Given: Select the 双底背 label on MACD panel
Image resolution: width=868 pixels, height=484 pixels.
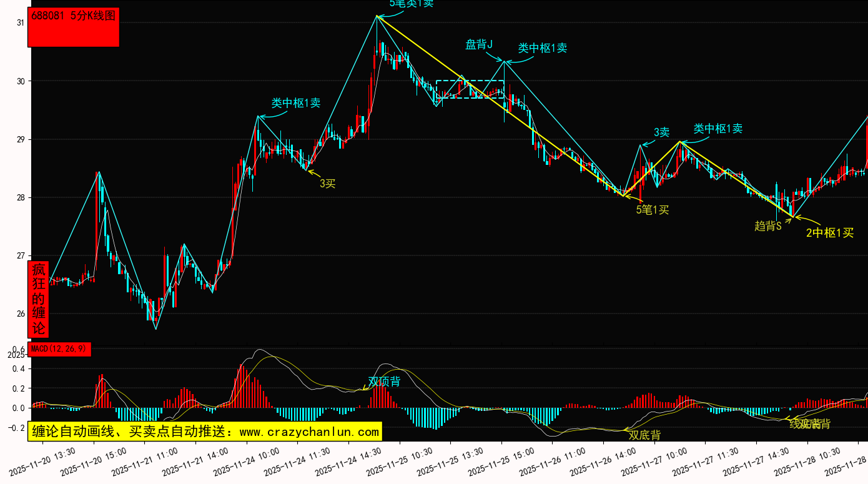Looking at the screenshot, I should tap(644, 435).
